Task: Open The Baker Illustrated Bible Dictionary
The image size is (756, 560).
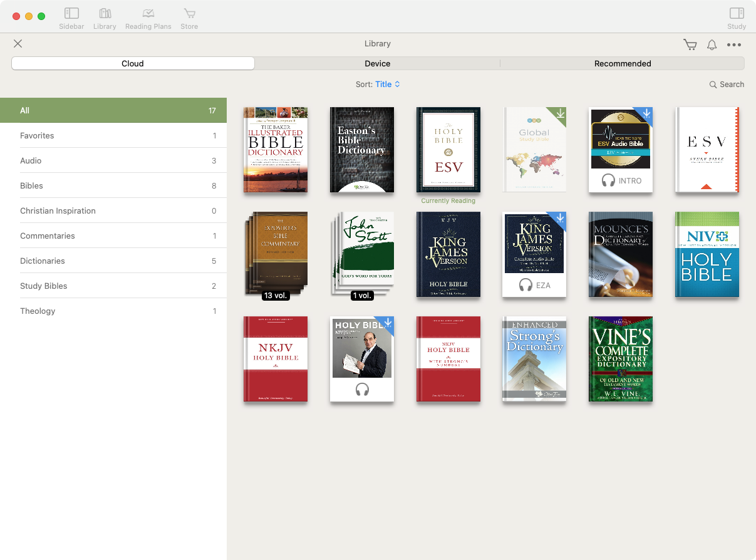Action: (276, 150)
